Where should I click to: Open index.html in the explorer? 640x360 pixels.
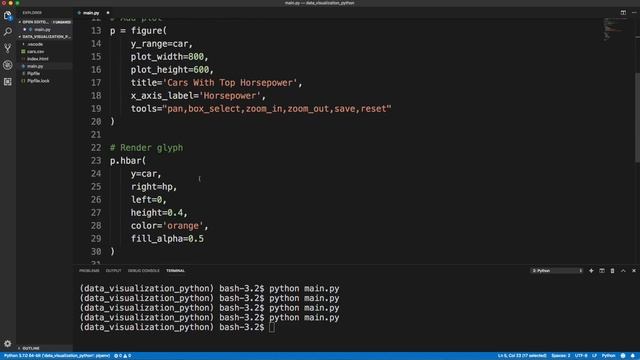[38, 59]
